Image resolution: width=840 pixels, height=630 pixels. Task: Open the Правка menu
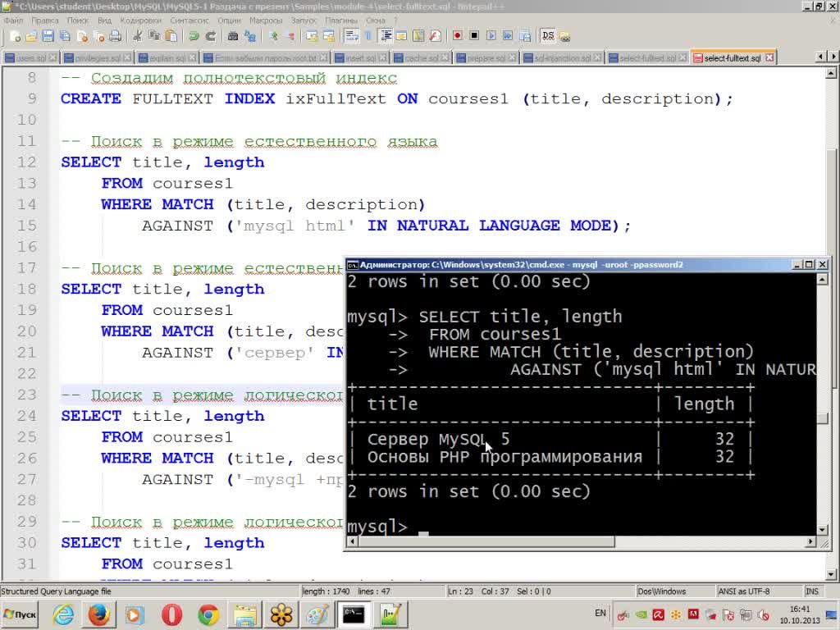coord(45,21)
